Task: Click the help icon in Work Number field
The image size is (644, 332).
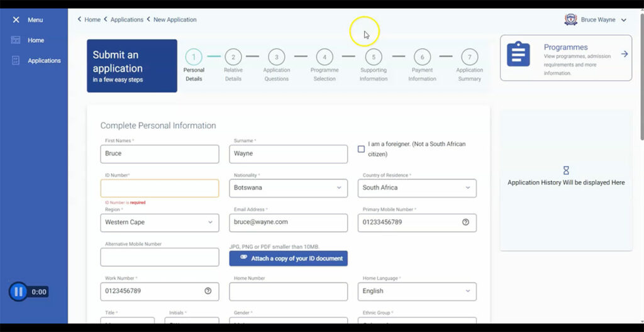Action: (x=208, y=291)
